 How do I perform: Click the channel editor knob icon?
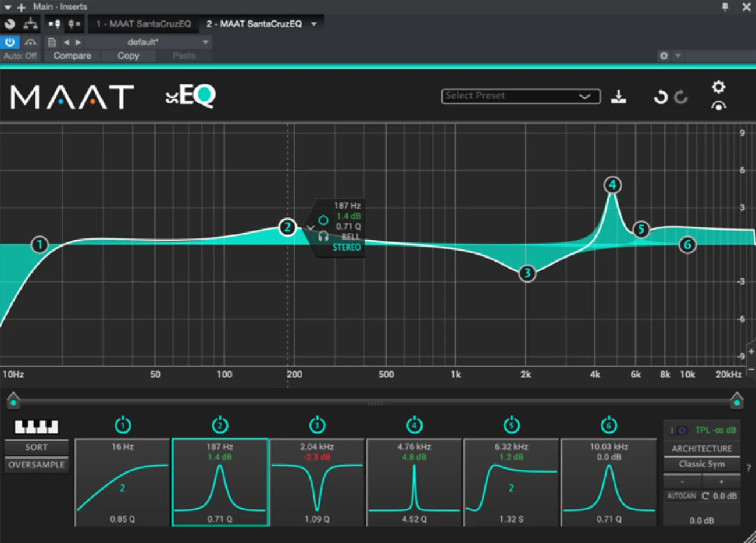coord(10,24)
